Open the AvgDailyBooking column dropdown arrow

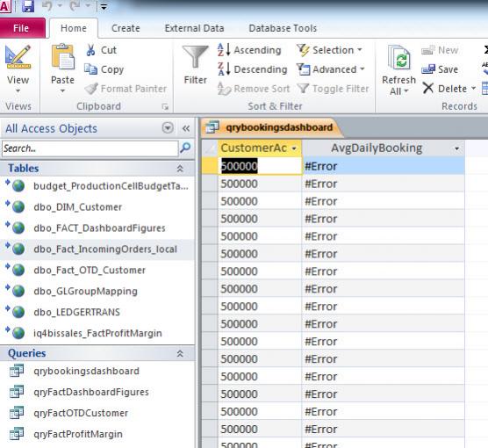[x=456, y=148]
